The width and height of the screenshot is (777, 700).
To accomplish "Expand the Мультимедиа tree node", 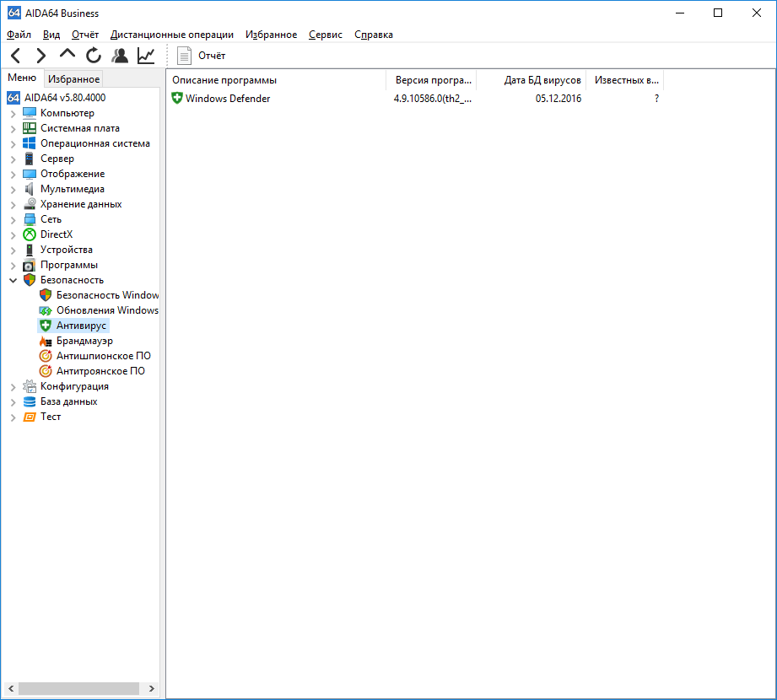I will (x=13, y=190).
